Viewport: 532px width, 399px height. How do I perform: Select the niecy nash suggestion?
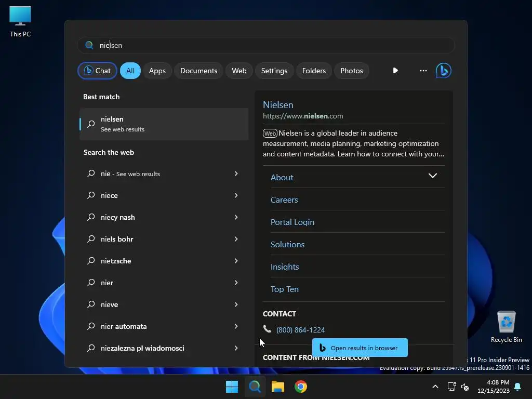[117, 217]
